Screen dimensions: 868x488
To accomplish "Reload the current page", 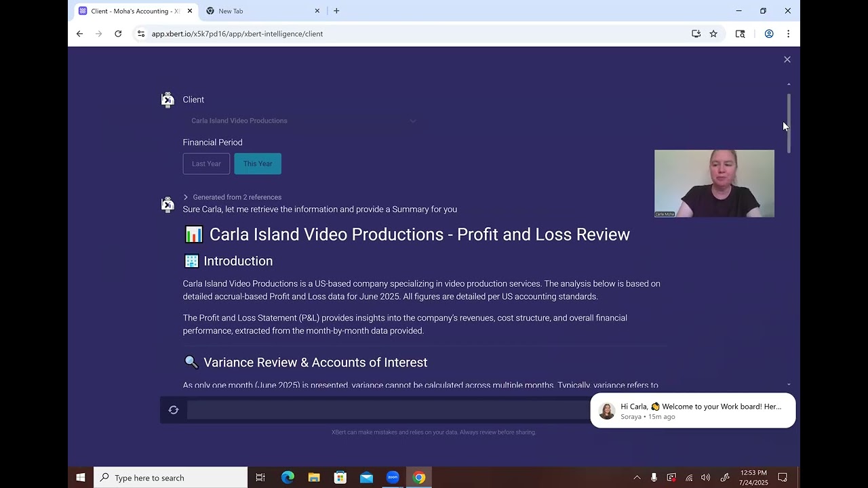I will (118, 34).
